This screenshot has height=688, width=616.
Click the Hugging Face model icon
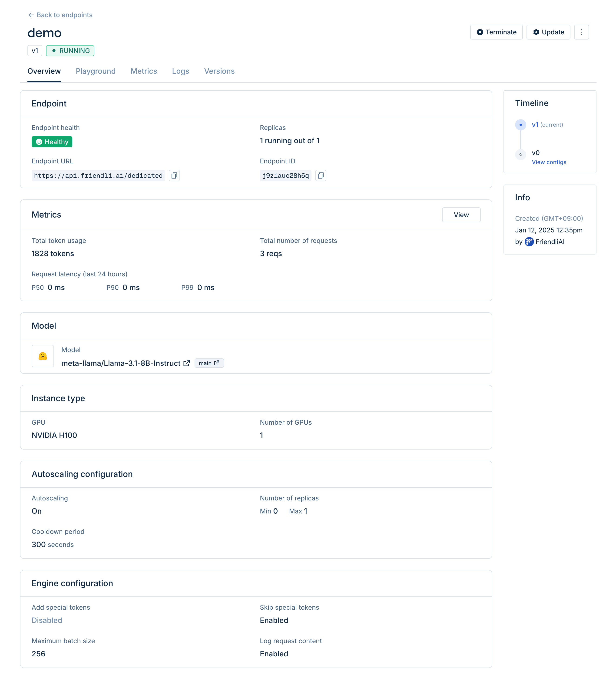pos(43,356)
